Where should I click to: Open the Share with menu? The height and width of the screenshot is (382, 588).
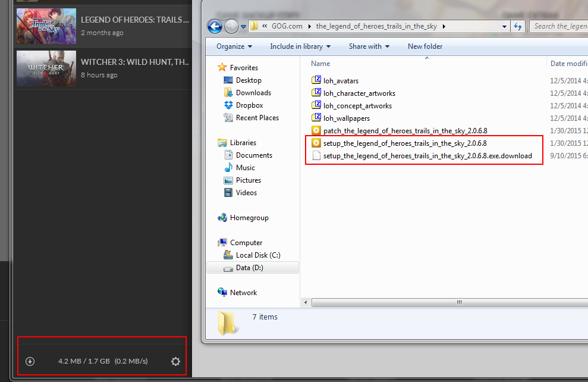369,46
